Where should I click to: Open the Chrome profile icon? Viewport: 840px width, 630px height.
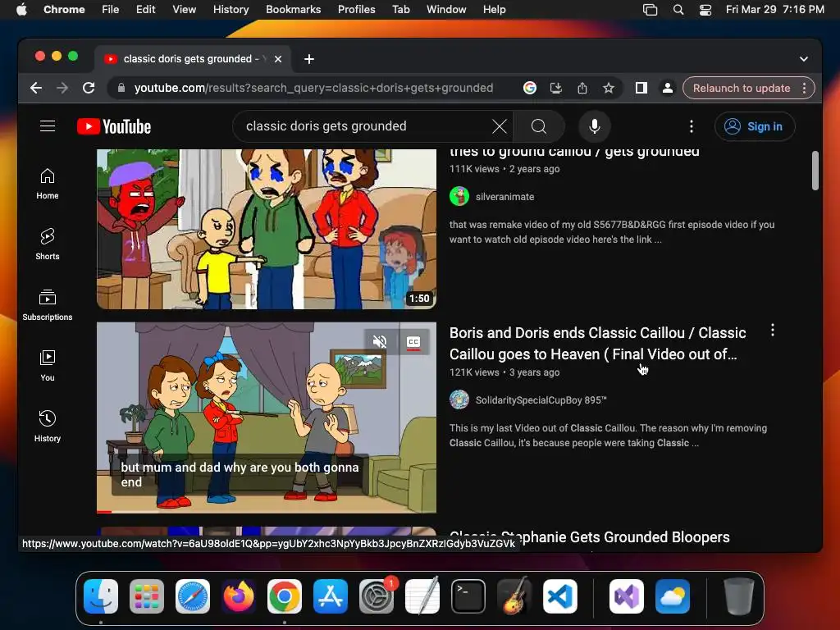click(668, 88)
